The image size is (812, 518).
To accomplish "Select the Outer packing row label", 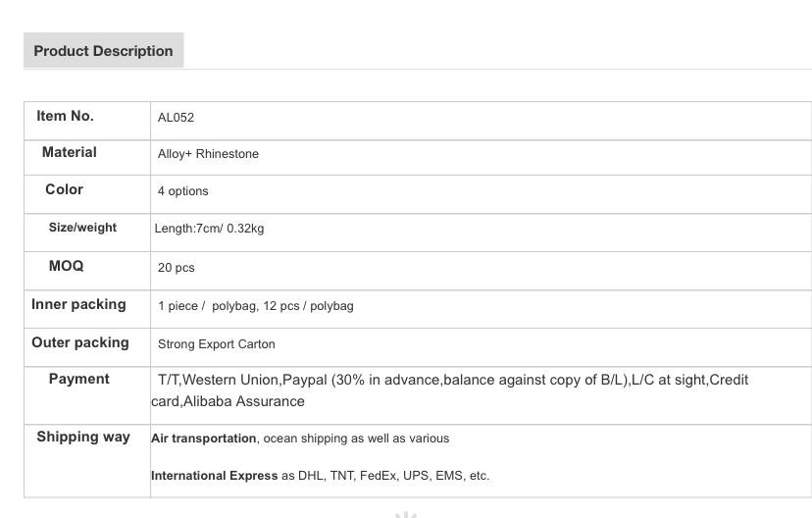I will coord(80,343).
